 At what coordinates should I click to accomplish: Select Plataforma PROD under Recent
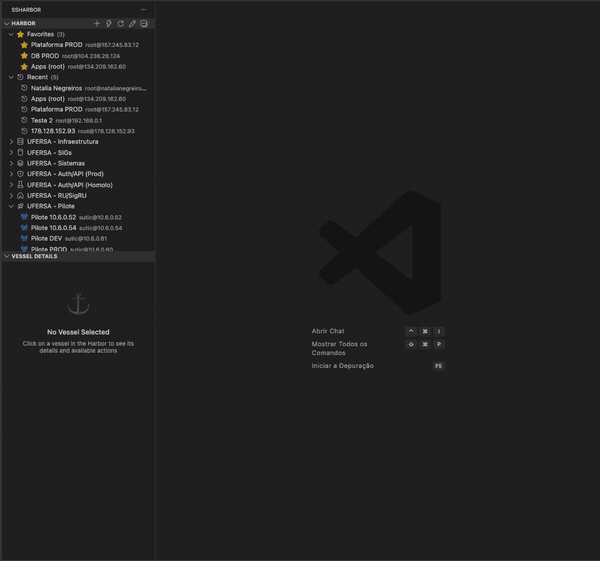coord(78,109)
